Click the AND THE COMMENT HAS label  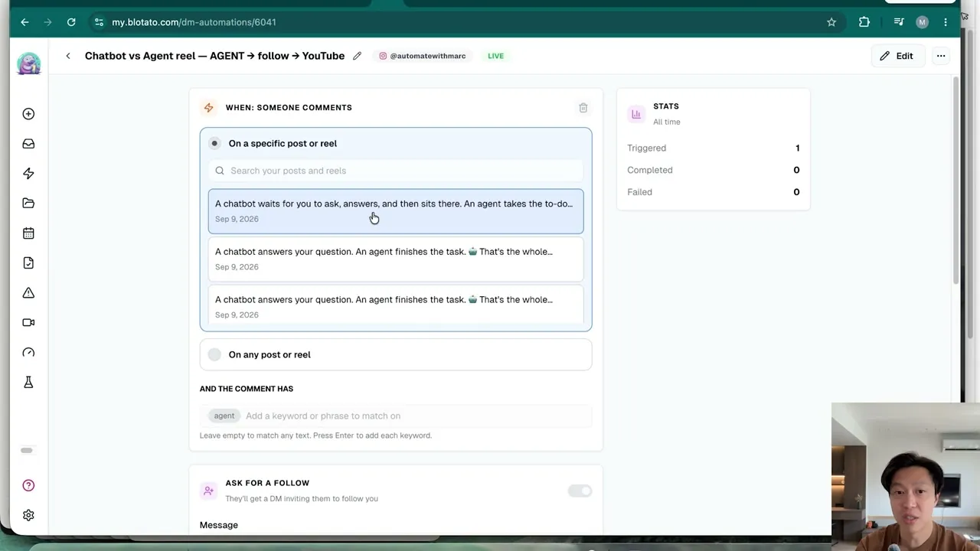click(x=247, y=389)
